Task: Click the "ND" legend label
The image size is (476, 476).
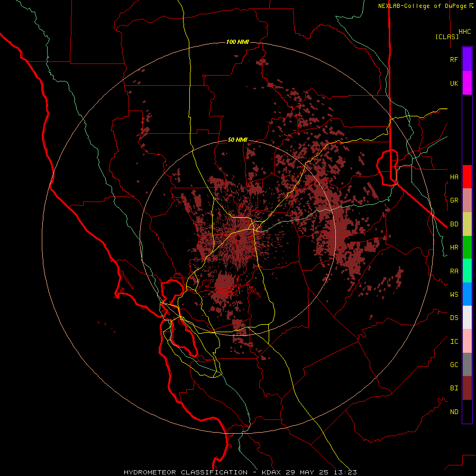Action: tap(454, 412)
